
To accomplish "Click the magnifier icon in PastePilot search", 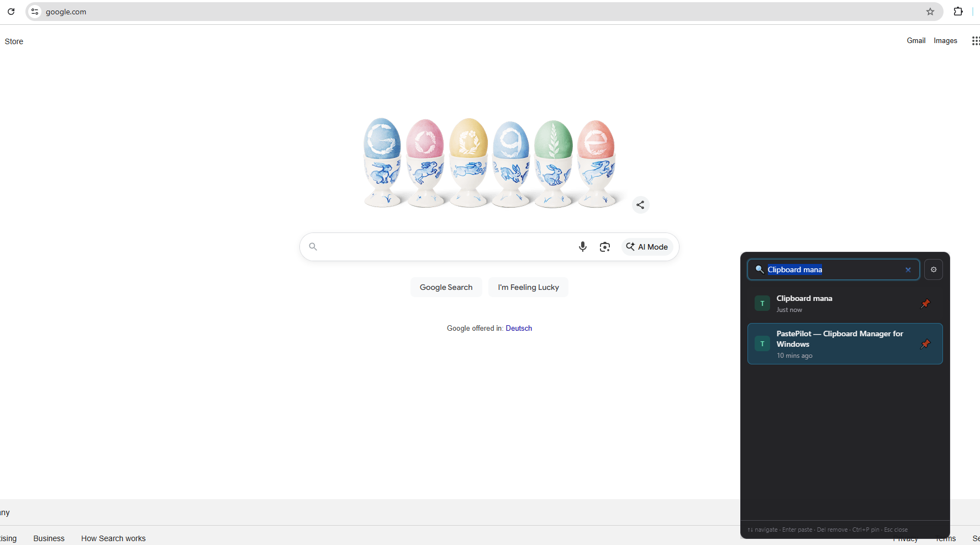I will click(760, 269).
